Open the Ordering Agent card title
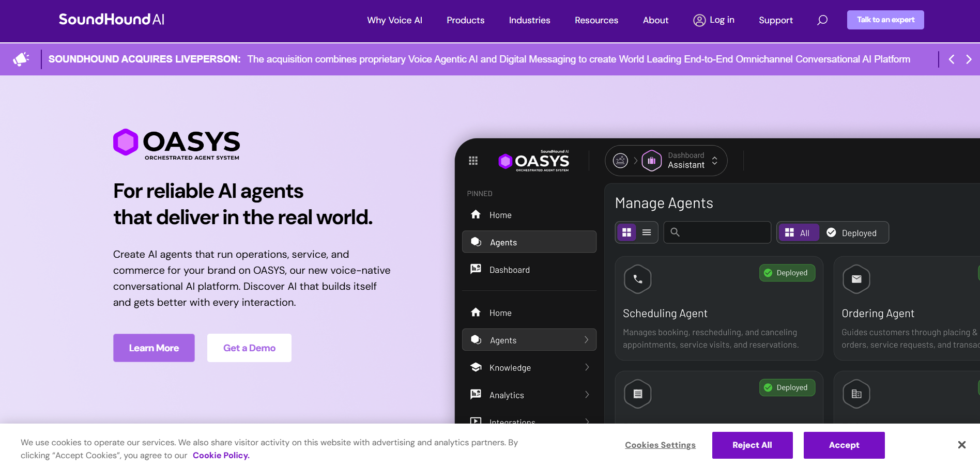 click(878, 314)
